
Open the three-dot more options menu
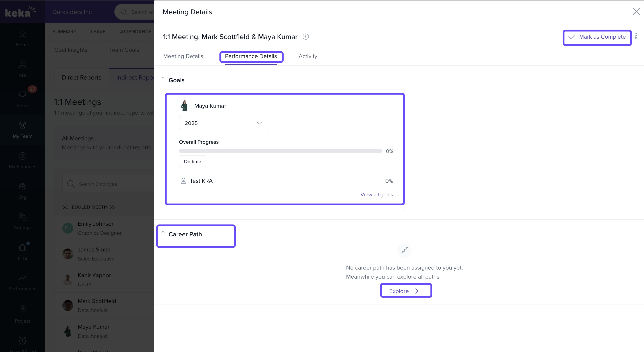point(636,36)
